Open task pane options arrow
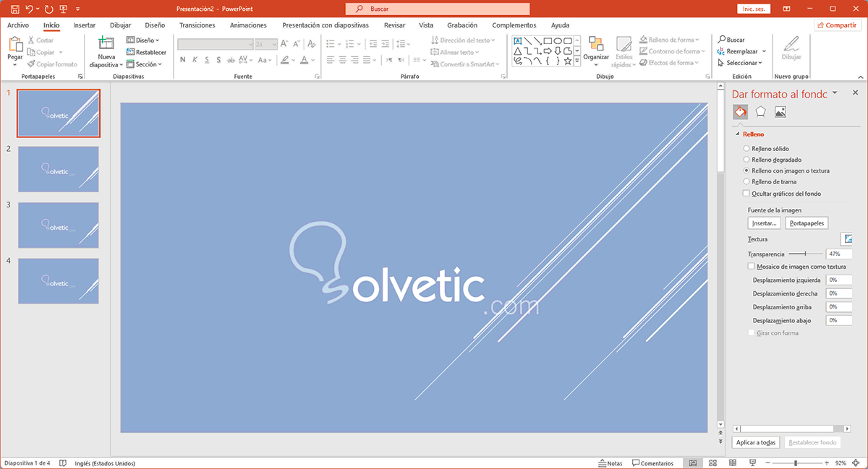 (835, 92)
